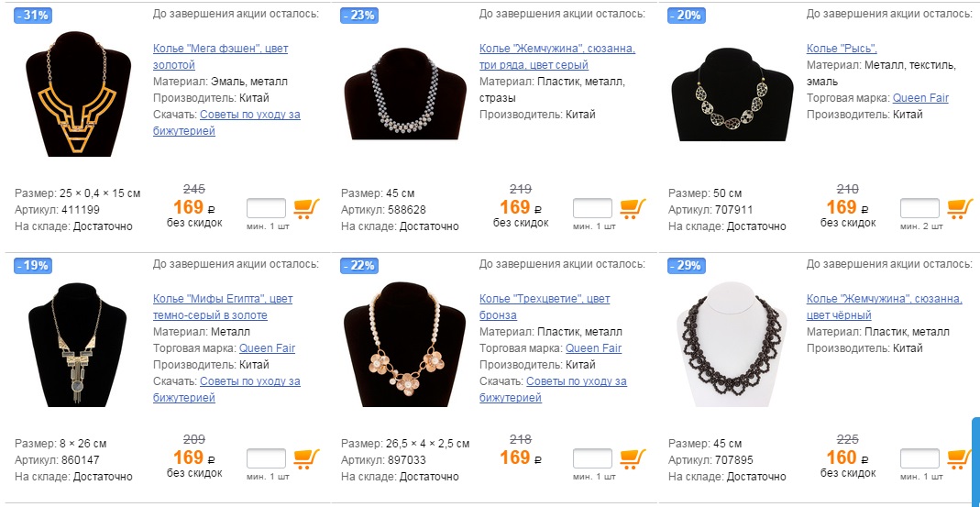The image size is (980, 507).
Task: Click the quantity field for item 411199
Action: click(x=266, y=208)
